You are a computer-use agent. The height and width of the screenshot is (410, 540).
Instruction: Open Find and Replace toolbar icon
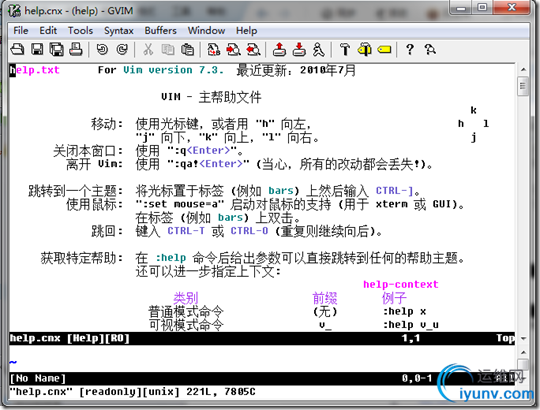[x=214, y=50]
